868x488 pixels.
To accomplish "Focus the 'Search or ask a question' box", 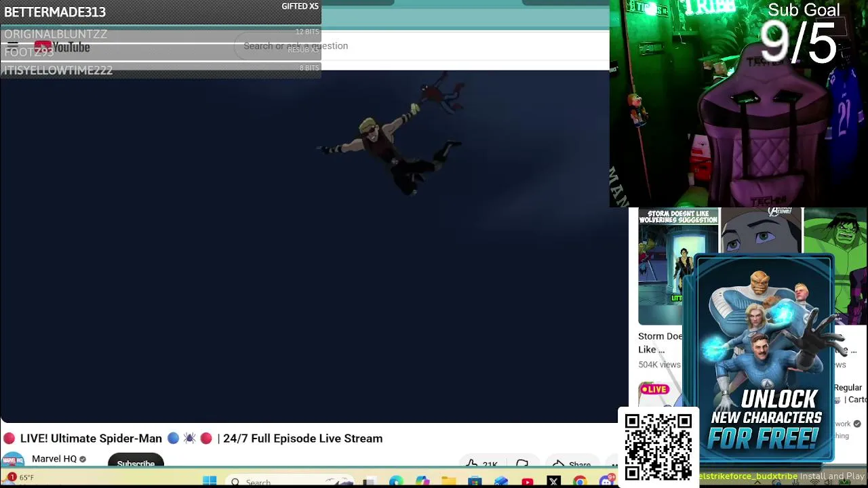I will (420, 46).
